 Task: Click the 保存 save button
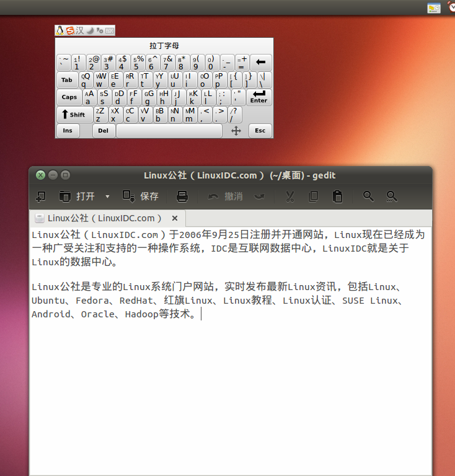coord(140,196)
